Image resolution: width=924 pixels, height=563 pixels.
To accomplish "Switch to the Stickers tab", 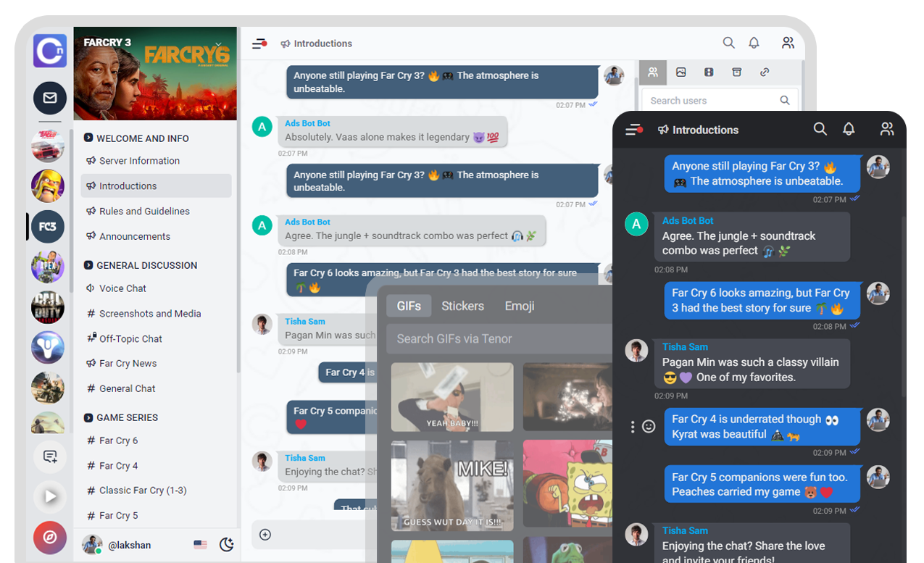I will pyautogui.click(x=462, y=306).
